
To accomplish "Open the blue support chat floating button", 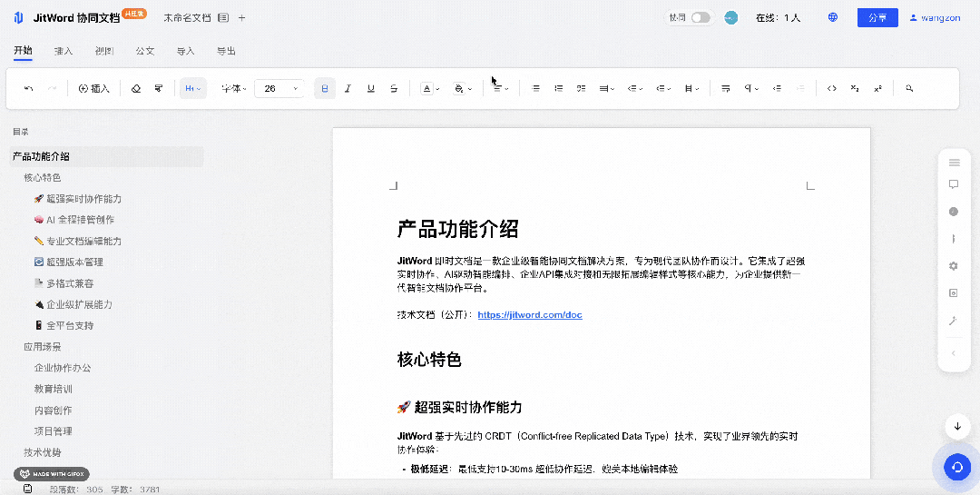I will click(x=957, y=467).
